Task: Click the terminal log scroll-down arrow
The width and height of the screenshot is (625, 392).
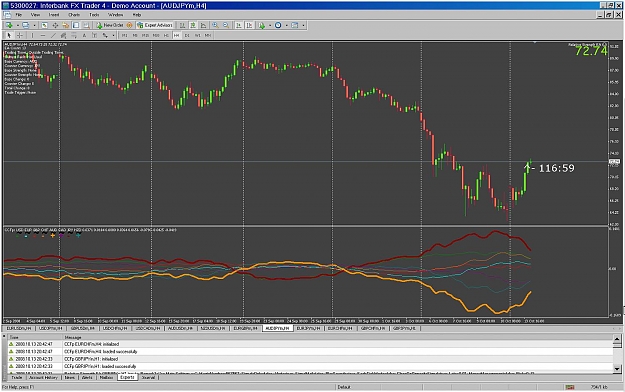Action: pos(617,369)
